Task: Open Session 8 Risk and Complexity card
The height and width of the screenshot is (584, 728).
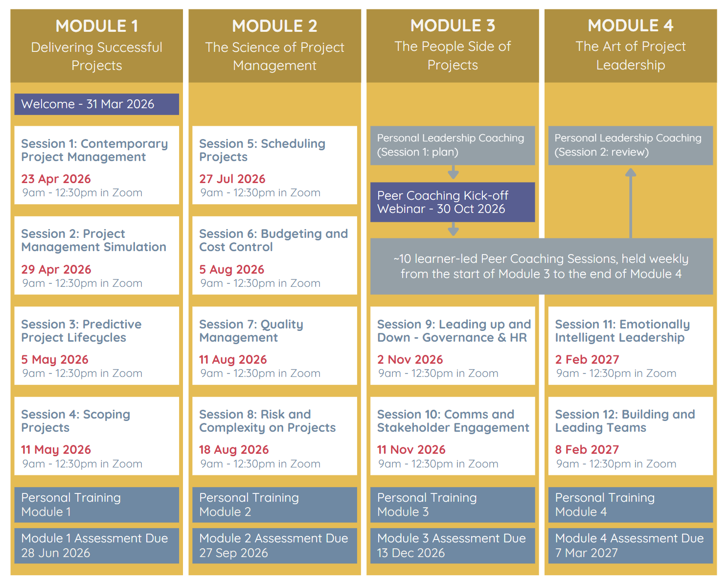Action: [x=274, y=436]
